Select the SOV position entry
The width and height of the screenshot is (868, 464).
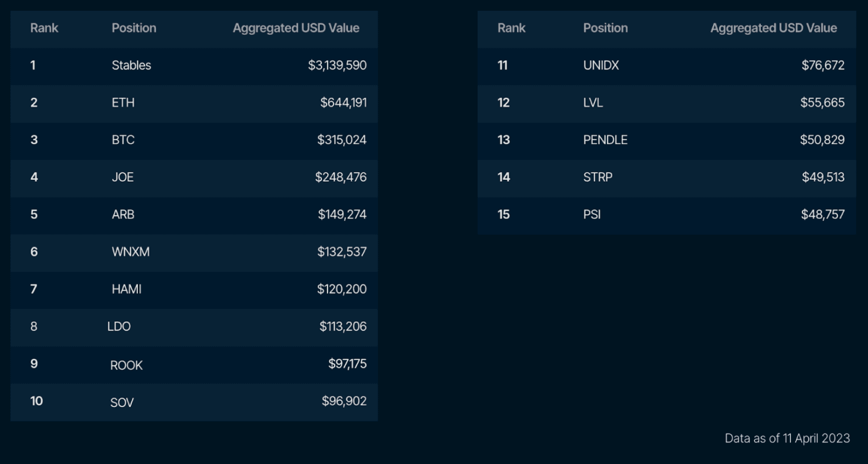click(122, 403)
